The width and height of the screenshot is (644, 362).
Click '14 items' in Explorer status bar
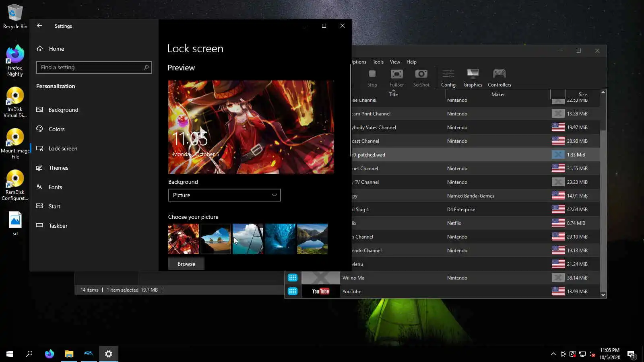(x=89, y=290)
